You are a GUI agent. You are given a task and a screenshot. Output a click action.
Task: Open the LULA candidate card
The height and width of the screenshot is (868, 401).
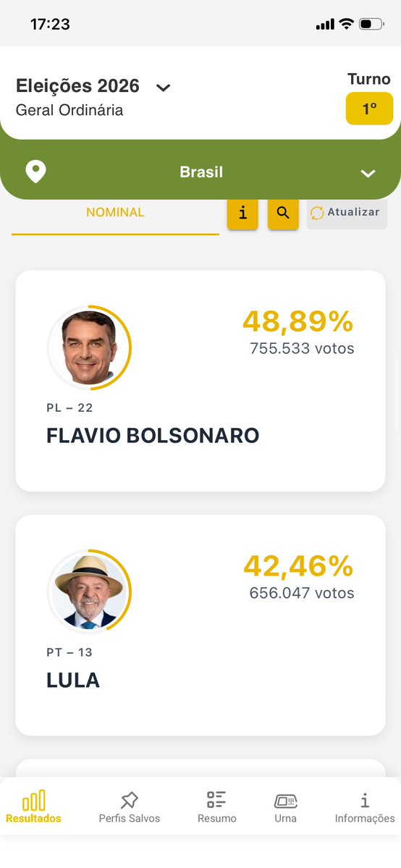200,625
